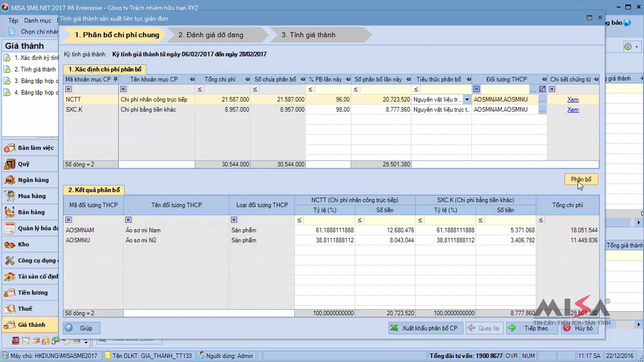The image size is (644, 362).
Task: Click the ellipsis button in the SXC.K row
Action: [542, 110]
